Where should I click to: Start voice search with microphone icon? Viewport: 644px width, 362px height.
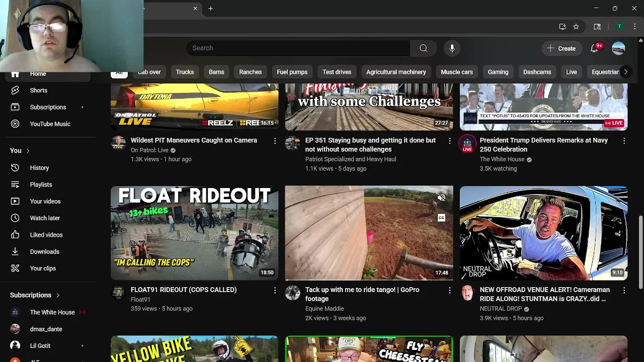(452, 48)
